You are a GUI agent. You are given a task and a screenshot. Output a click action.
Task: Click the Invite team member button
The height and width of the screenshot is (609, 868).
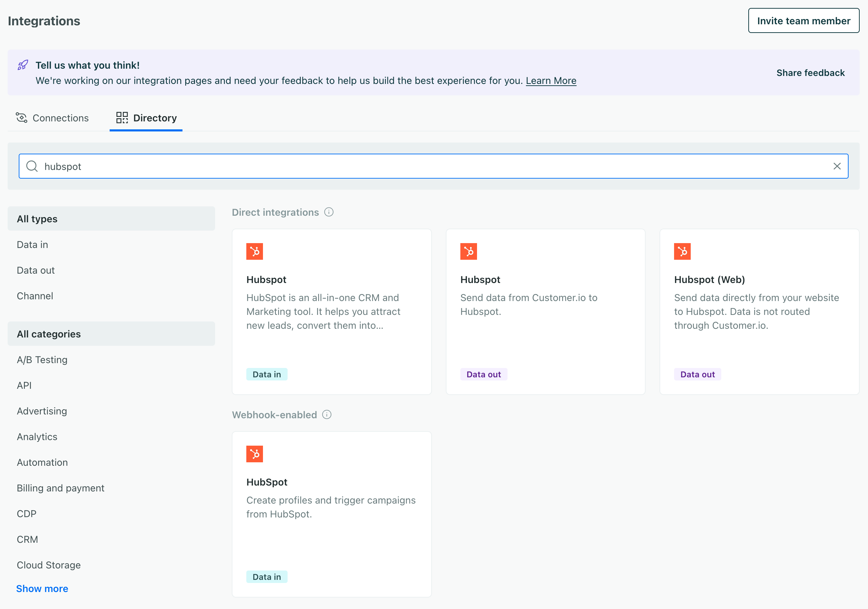point(803,20)
